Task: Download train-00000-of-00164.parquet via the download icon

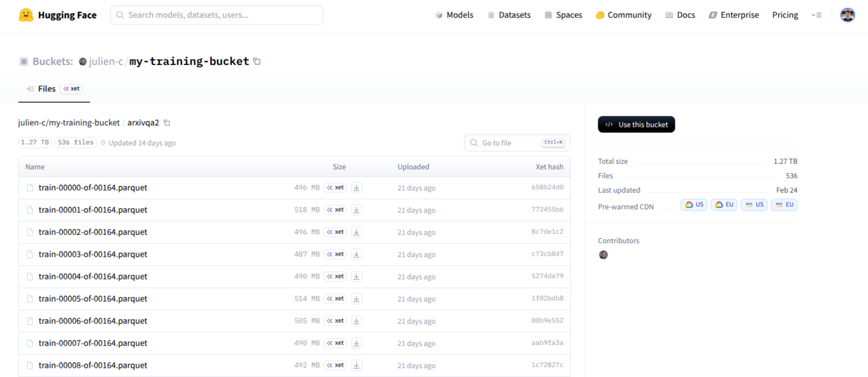Action: pos(356,187)
